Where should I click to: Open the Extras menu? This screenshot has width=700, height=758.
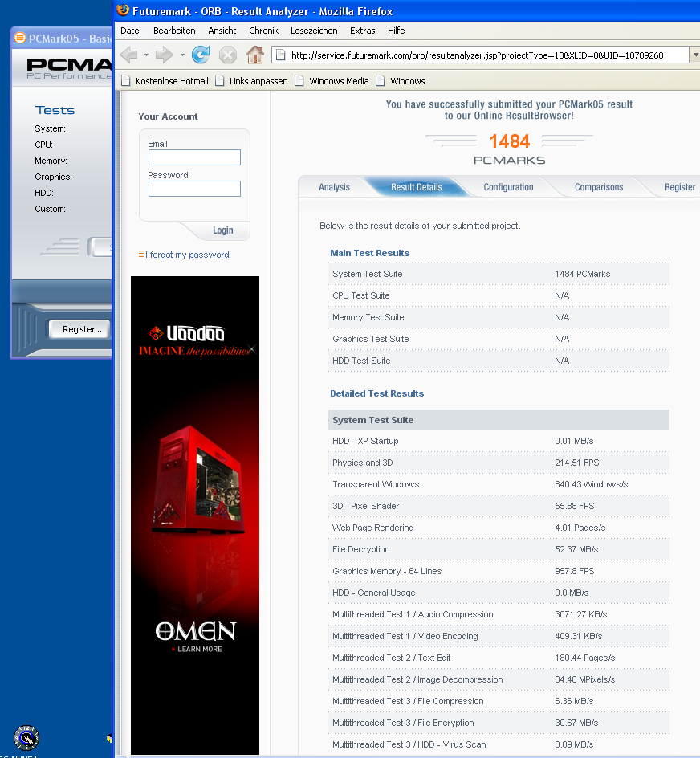(x=363, y=31)
